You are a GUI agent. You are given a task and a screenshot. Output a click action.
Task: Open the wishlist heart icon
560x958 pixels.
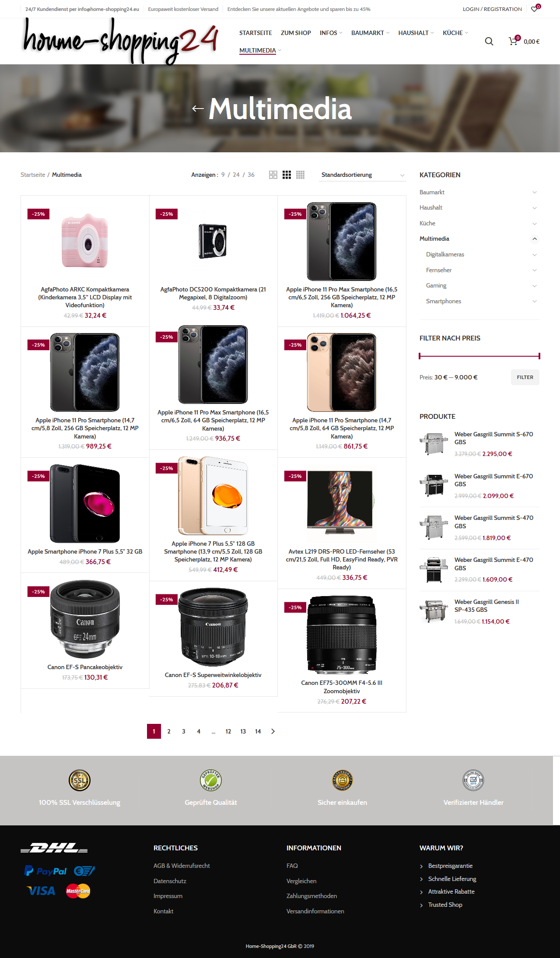pyautogui.click(x=535, y=8)
